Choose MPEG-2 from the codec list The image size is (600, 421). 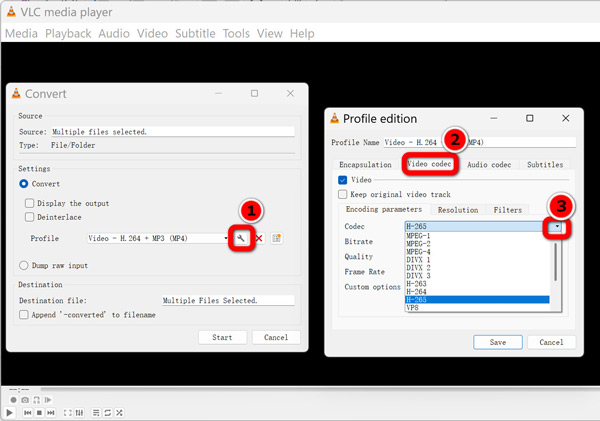(477, 244)
